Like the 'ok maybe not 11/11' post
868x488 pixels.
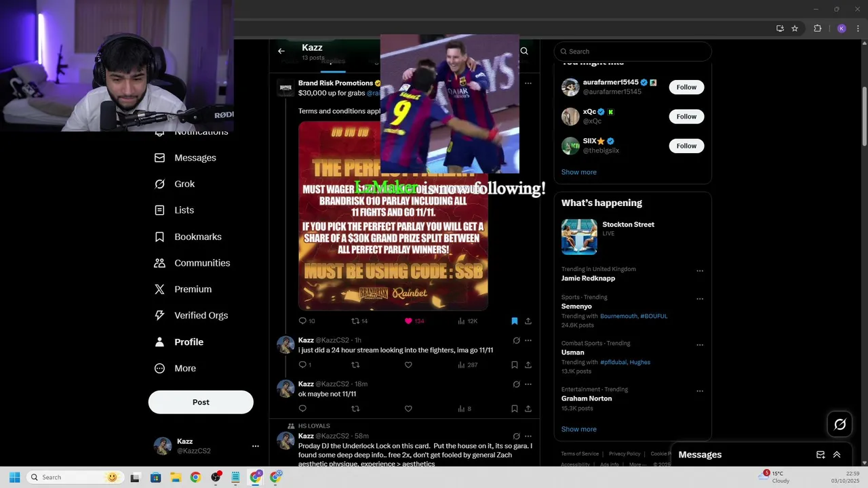(408, 408)
